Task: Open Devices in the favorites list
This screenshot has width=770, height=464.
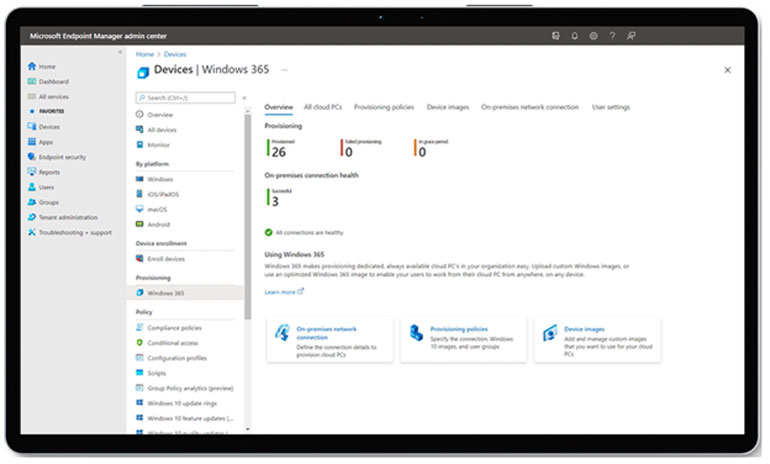Action: pos(44,127)
